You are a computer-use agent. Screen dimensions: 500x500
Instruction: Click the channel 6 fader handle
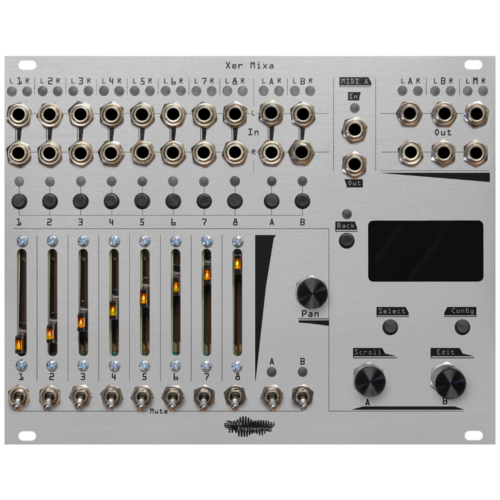pyautogui.click(x=176, y=287)
